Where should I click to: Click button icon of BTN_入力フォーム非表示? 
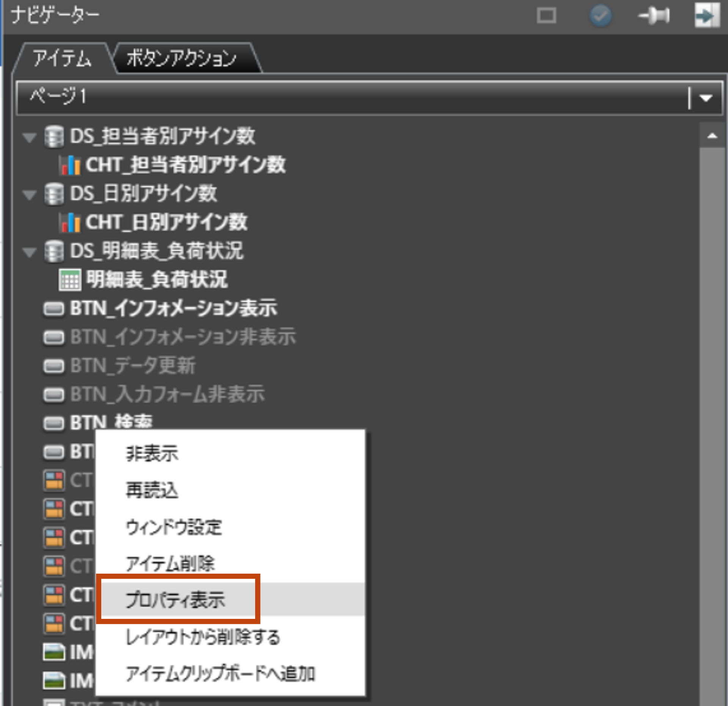pos(54,395)
